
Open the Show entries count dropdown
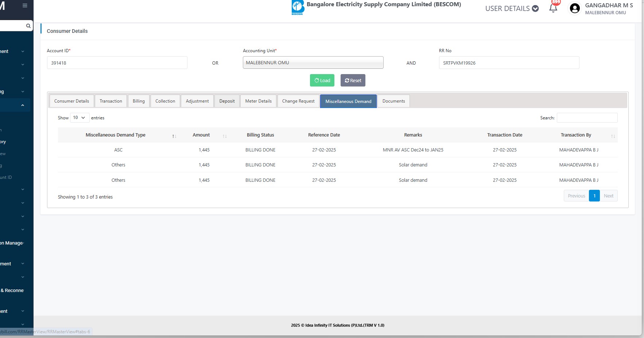79,118
